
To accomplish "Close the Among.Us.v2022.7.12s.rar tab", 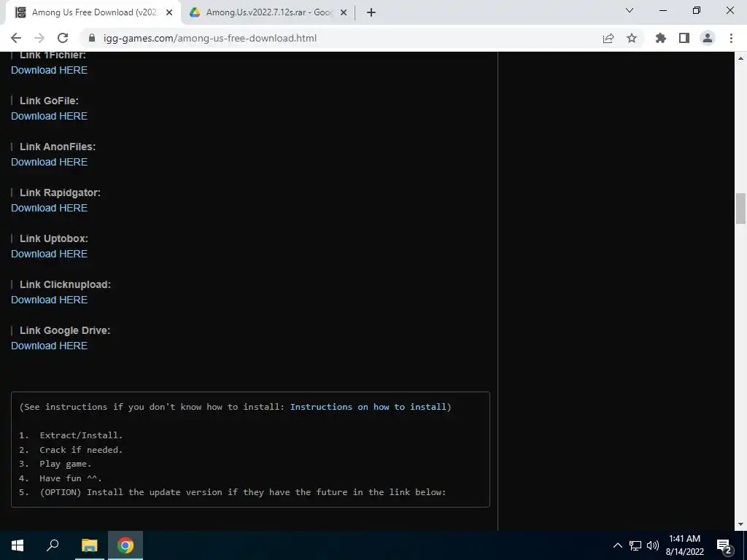I will (x=344, y=12).
